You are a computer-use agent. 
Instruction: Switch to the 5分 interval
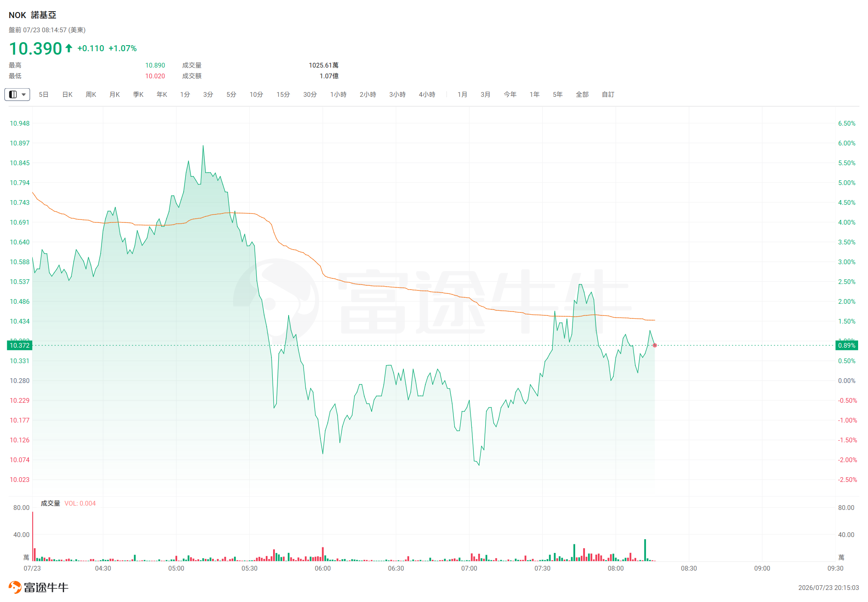(231, 94)
